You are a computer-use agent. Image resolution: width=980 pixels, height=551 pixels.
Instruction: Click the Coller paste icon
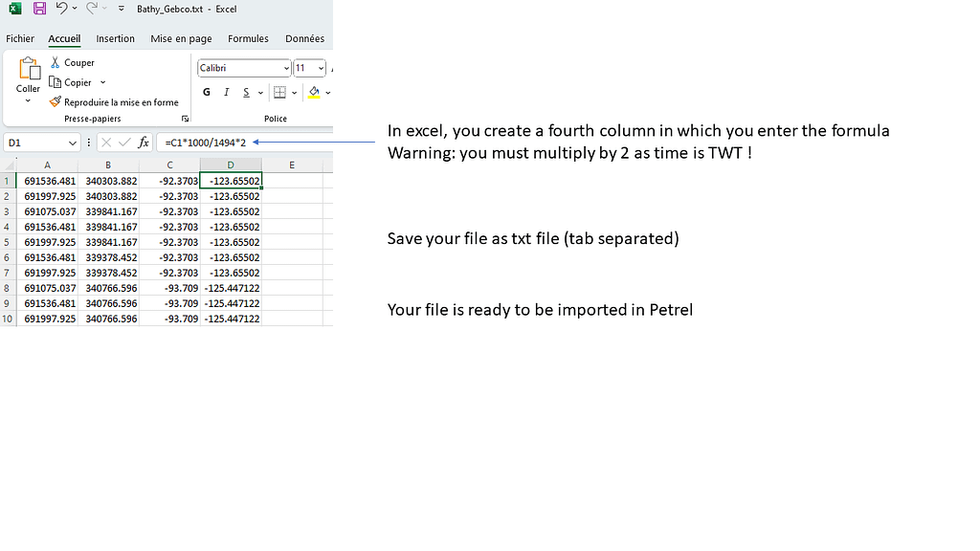tap(29, 70)
